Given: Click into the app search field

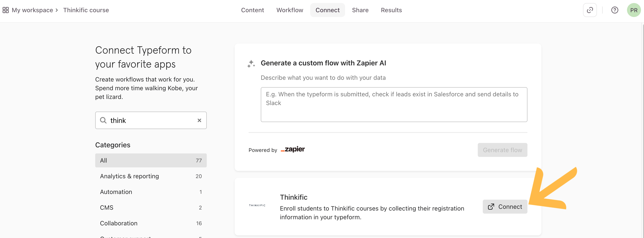Looking at the screenshot, I should click(x=151, y=120).
